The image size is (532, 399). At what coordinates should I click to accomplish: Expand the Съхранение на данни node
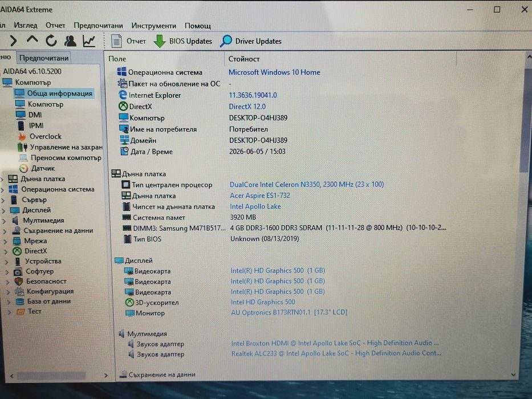click(x=5, y=231)
